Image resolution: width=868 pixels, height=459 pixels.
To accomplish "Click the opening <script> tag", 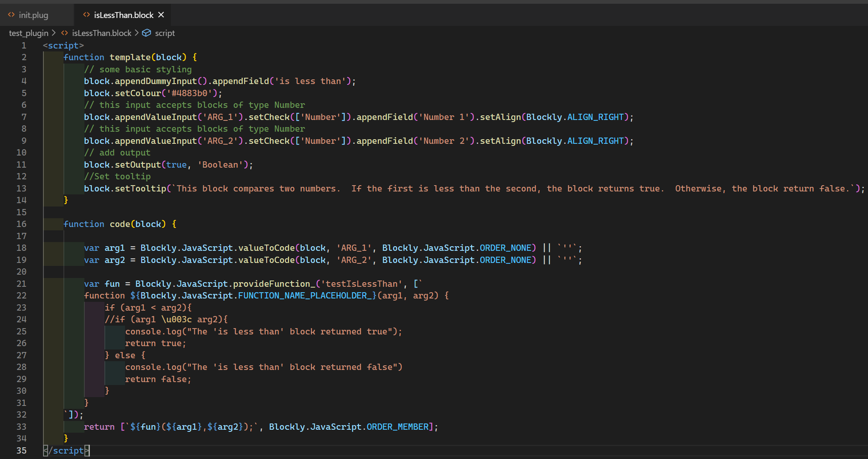I will pos(63,46).
